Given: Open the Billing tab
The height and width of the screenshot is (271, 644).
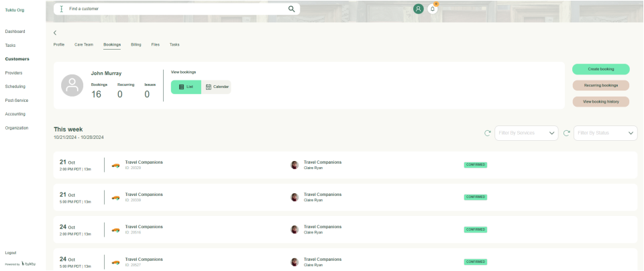Looking at the screenshot, I should click(136, 44).
